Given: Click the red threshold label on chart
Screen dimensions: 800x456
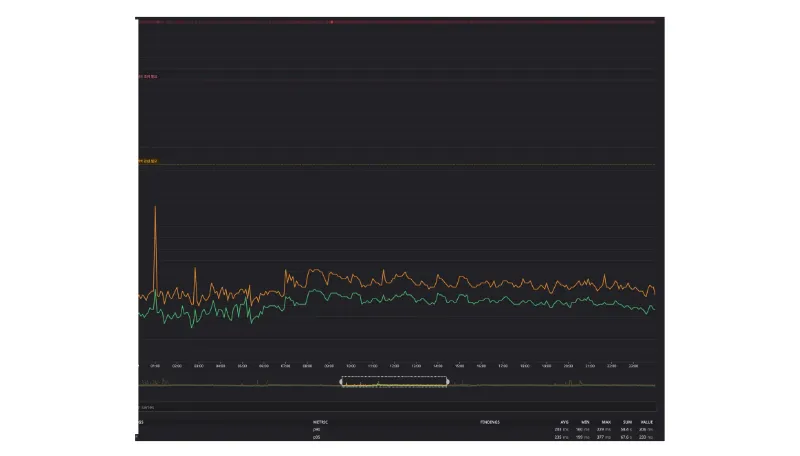Looking at the screenshot, I should pyautogui.click(x=147, y=76).
